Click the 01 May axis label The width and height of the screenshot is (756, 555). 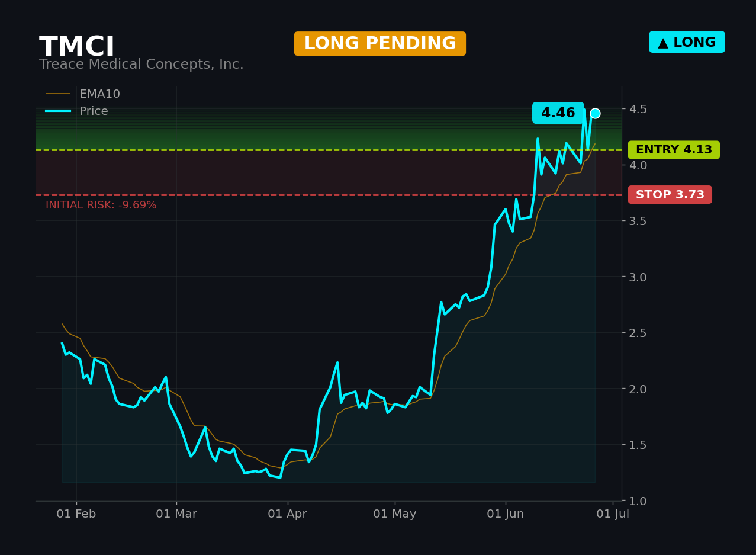(395, 514)
